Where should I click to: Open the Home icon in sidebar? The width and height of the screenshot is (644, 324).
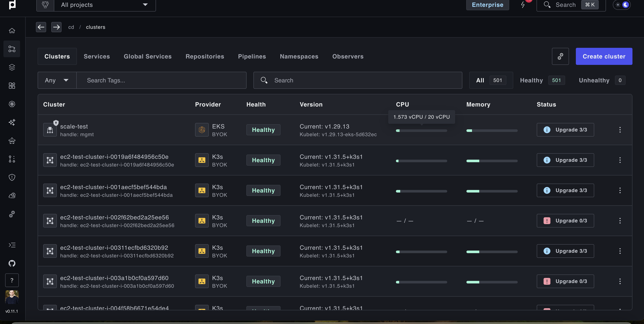[x=12, y=31]
